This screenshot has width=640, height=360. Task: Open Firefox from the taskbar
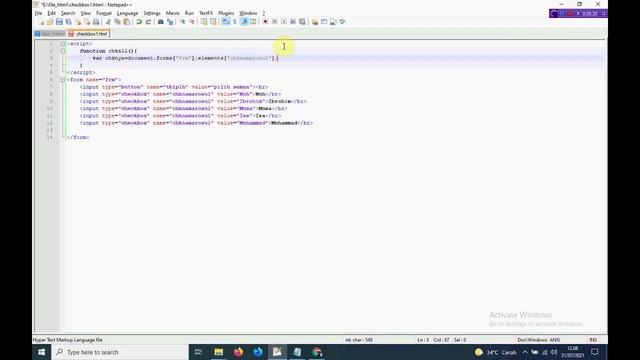point(238,352)
